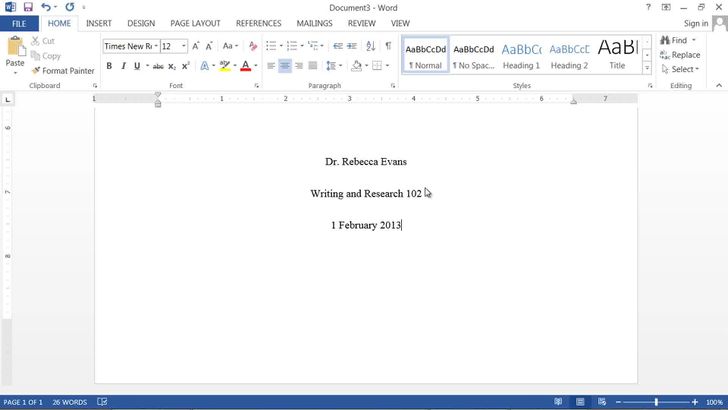Open the font color dropdown arrow
The width and height of the screenshot is (728, 410).
click(256, 66)
